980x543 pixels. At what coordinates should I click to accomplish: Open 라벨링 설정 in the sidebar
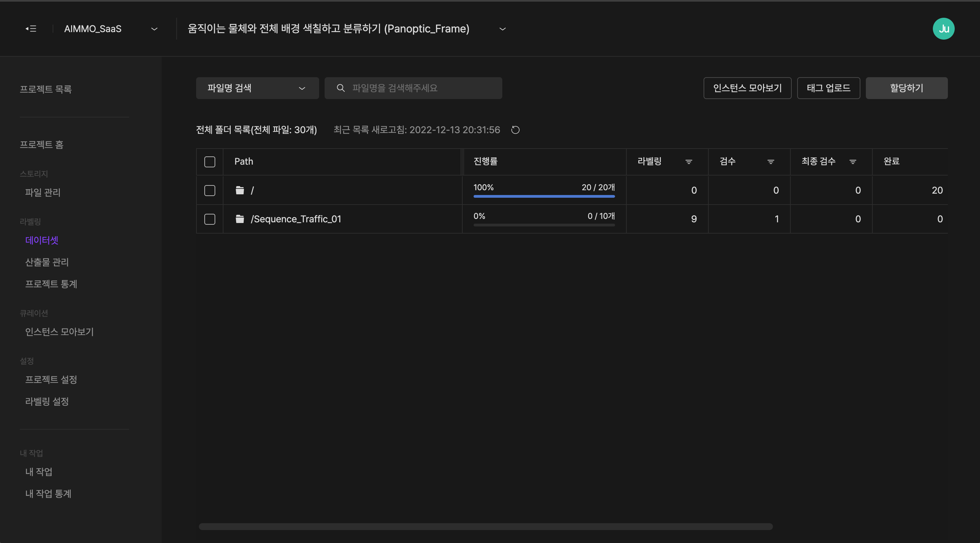47,401
